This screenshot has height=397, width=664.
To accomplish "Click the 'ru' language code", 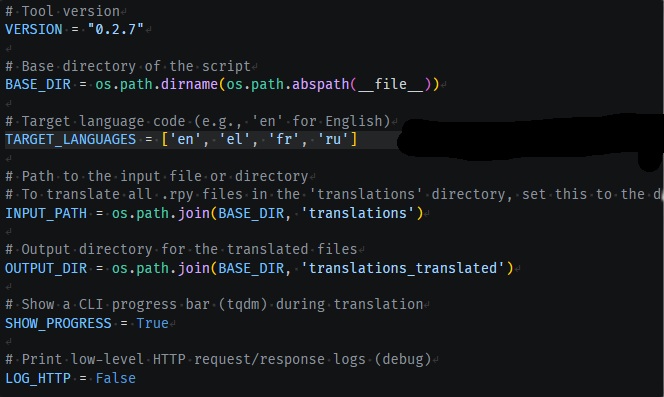I will click(333, 139).
